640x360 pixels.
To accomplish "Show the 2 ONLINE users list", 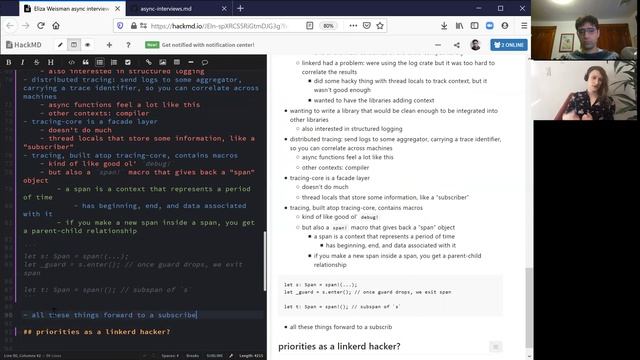I will pos(509,45).
